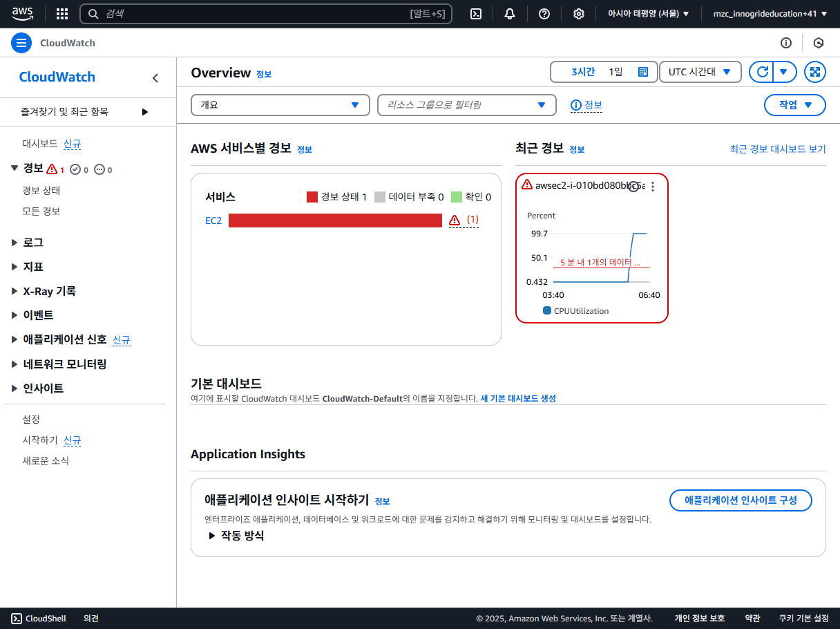
Task: Open 설정 in sidebar
Action: point(31,419)
